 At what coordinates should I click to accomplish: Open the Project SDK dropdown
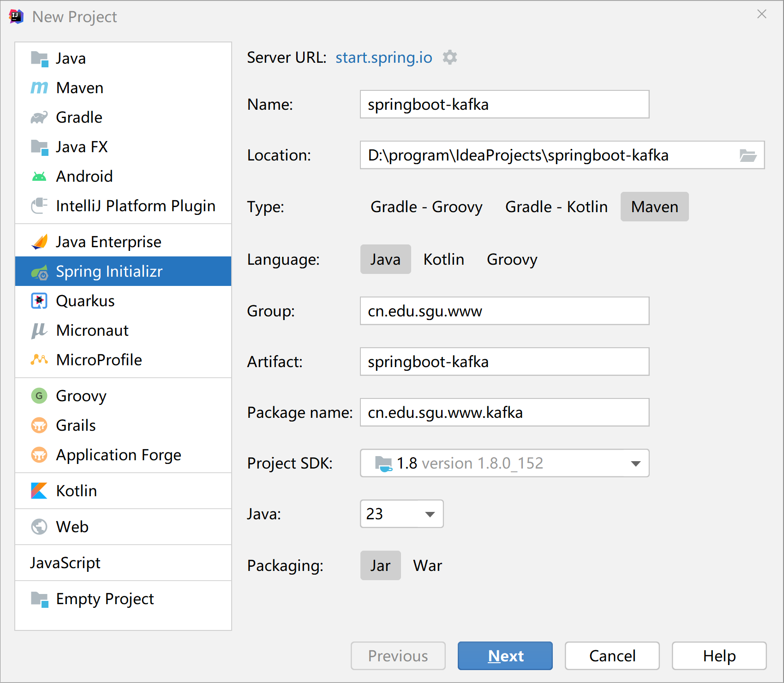[505, 463]
